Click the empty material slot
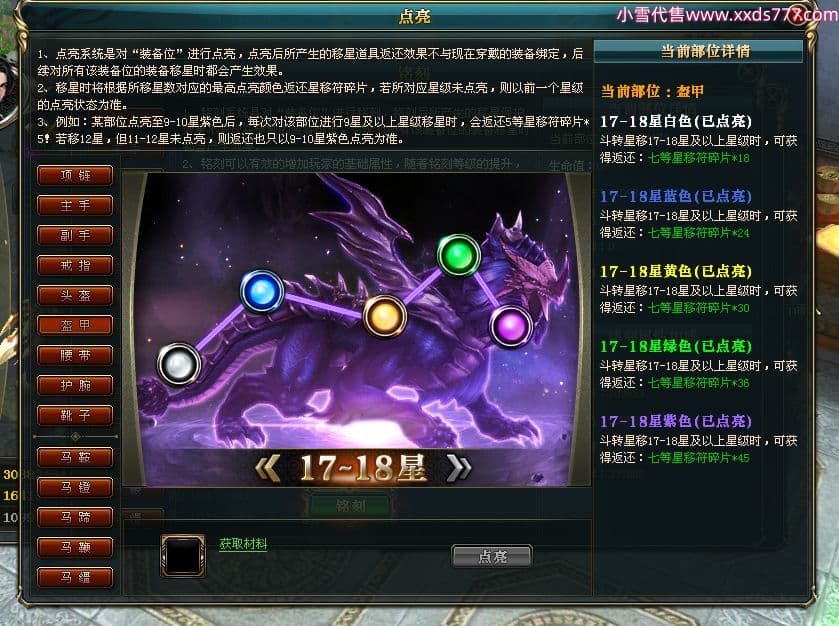Image resolution: width=839 pixels, height=626 pixels. tap(184, 555)
